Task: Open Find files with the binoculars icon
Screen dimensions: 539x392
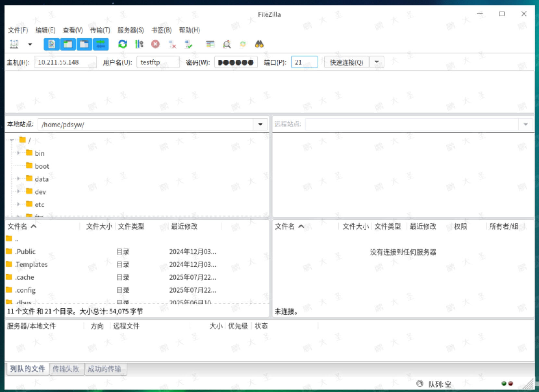Action: [x=259, y=44]
